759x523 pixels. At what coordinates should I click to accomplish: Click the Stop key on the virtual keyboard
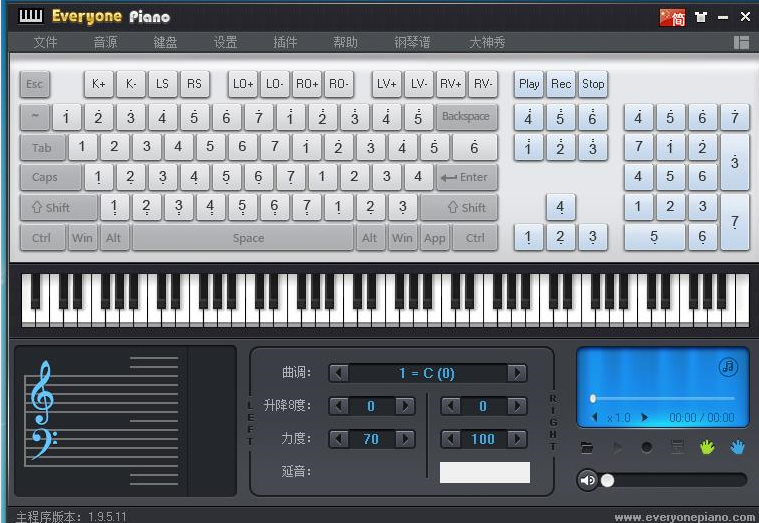click(x=592, y=84)
